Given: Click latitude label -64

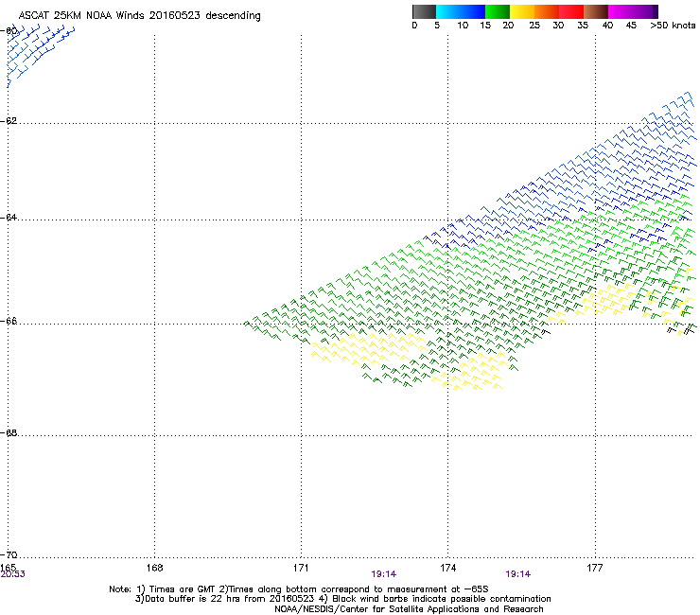Looking at the screenshot, I should pos(9,218).
